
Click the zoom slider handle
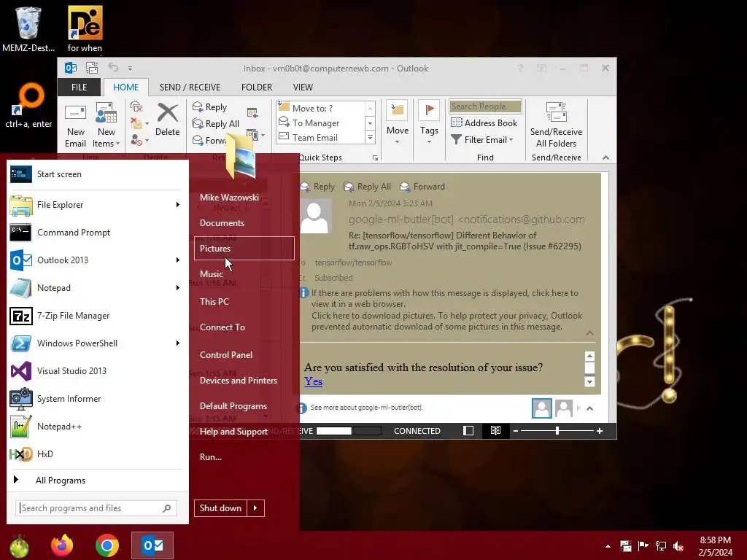click(x=557, y=431)
